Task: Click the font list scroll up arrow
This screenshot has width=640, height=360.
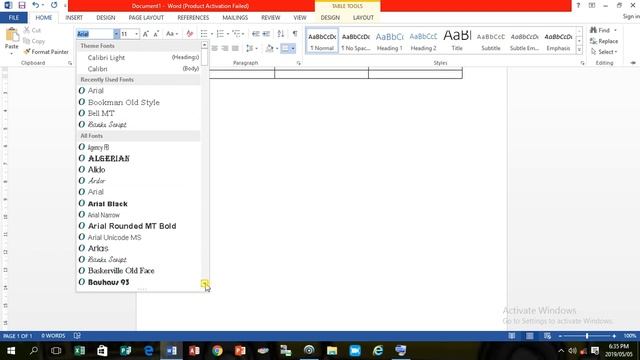Action: [x=204, y=45]
